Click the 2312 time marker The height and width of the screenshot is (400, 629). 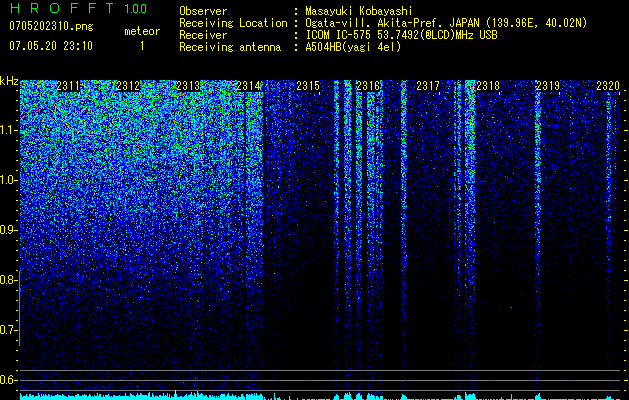[128, 86]
